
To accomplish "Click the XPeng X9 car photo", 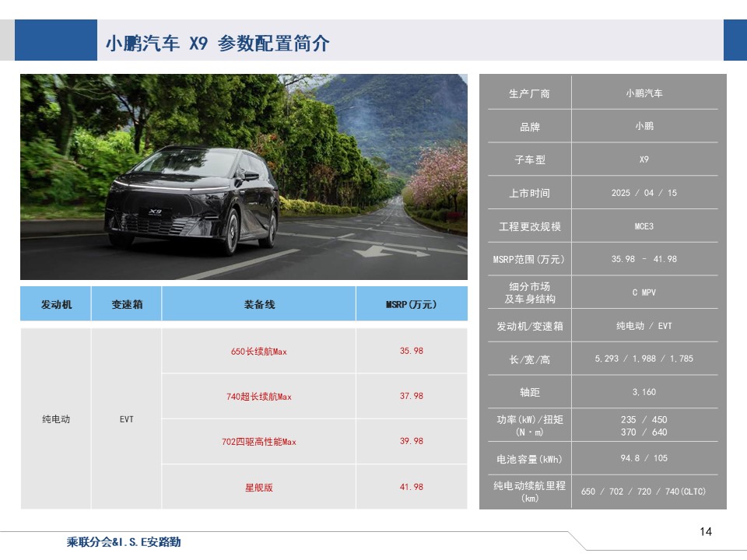I will click(244, 177).
